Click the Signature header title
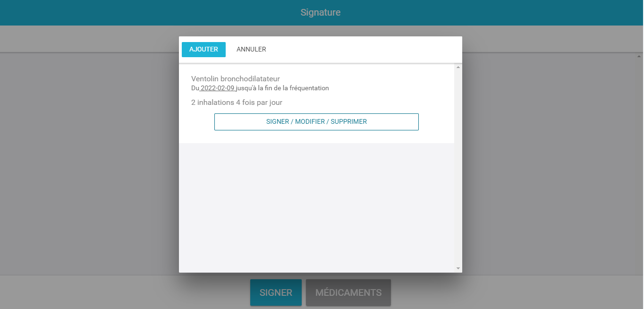The width and height of the screenshot is (644, 309). click(321, 12)
